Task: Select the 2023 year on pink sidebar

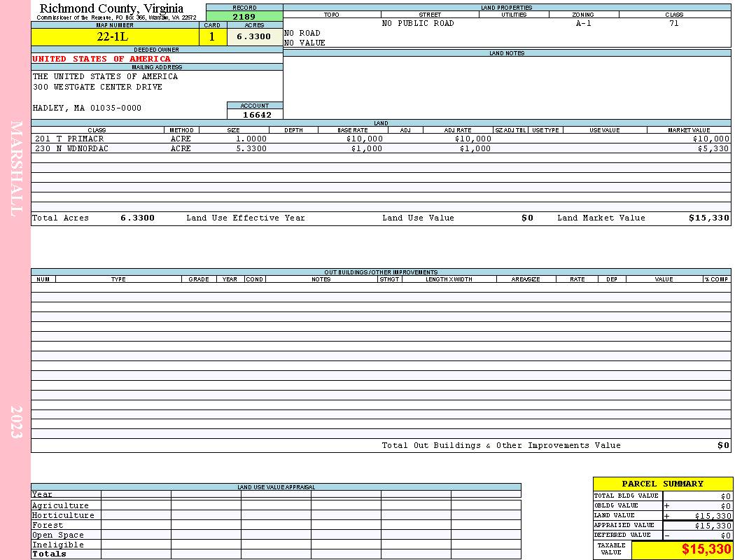Action: (16, 422)
